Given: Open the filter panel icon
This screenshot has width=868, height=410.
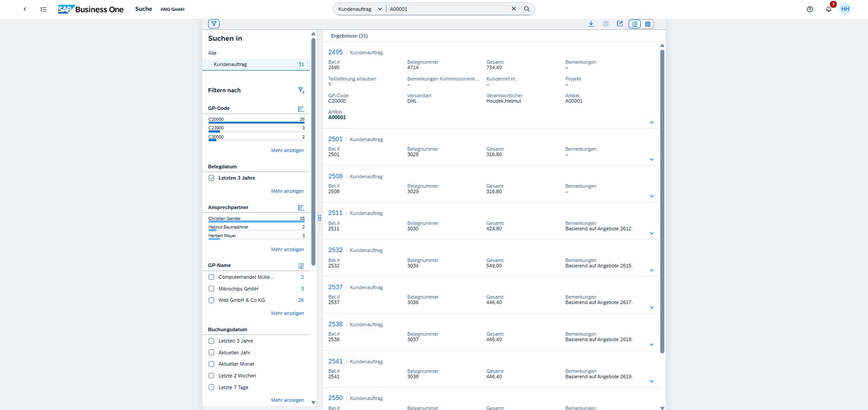Looking at the screenshot, I should click(214, 24).
